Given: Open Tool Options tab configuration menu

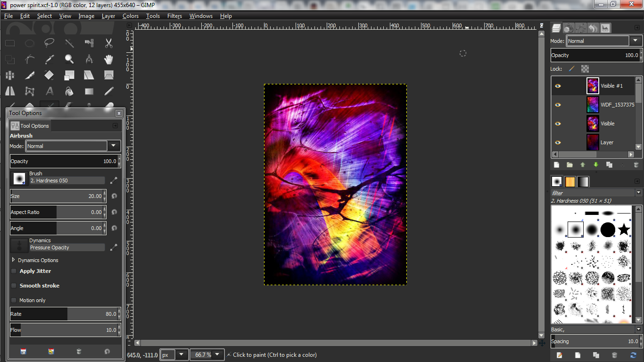Looking at the screenshot, I should point(115,126).
